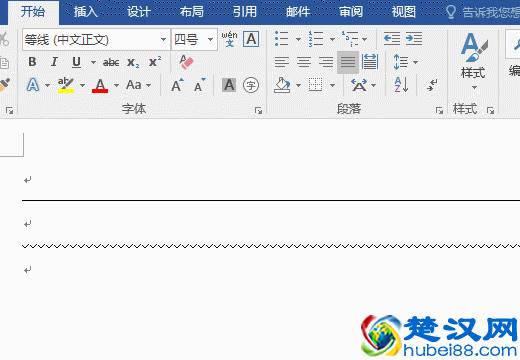Place cursor on last empty paragraph
This screenshot has height=360, width=520.
(x=28, y=270)
